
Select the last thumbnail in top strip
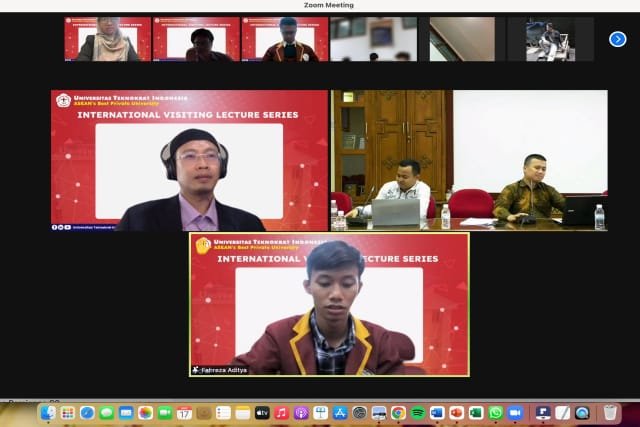point(549,39)
